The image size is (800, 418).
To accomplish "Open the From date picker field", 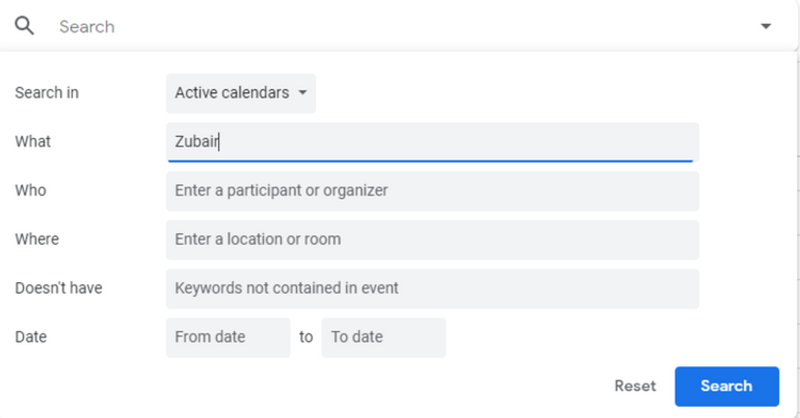I will click(x=228, y=337).
